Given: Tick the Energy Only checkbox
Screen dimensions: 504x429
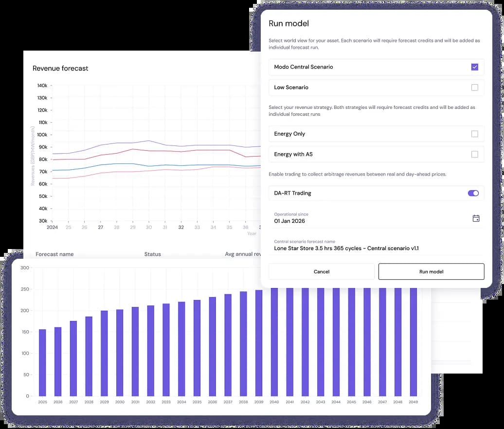Looking at the screenshot, I should [x=474, y=134].
